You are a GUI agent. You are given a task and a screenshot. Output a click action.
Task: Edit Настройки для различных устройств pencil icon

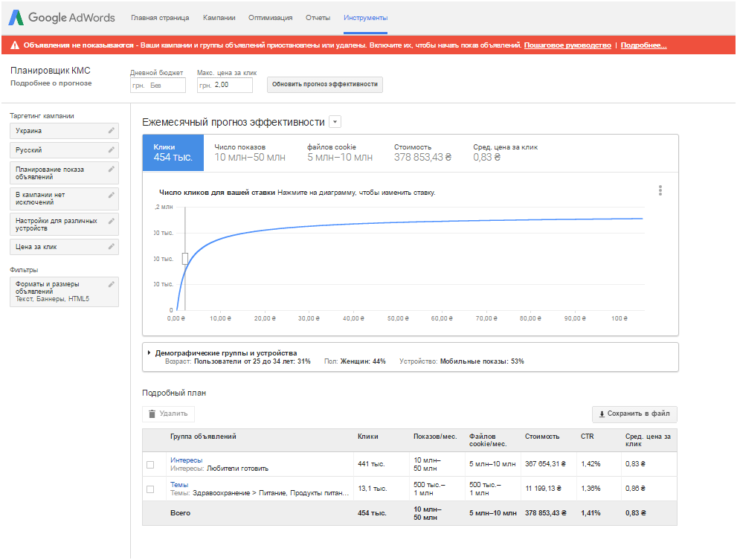click(112, 221)
